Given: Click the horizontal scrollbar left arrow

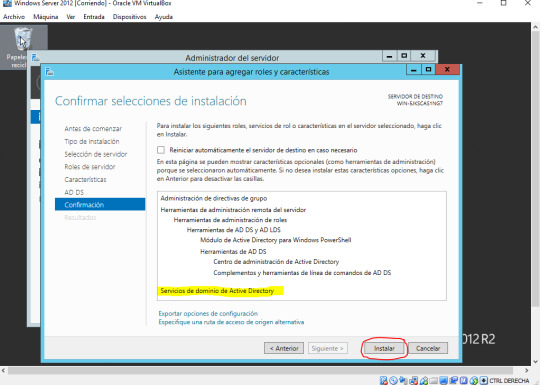Looking at the screenshot, I should click(x=3, y=370).
